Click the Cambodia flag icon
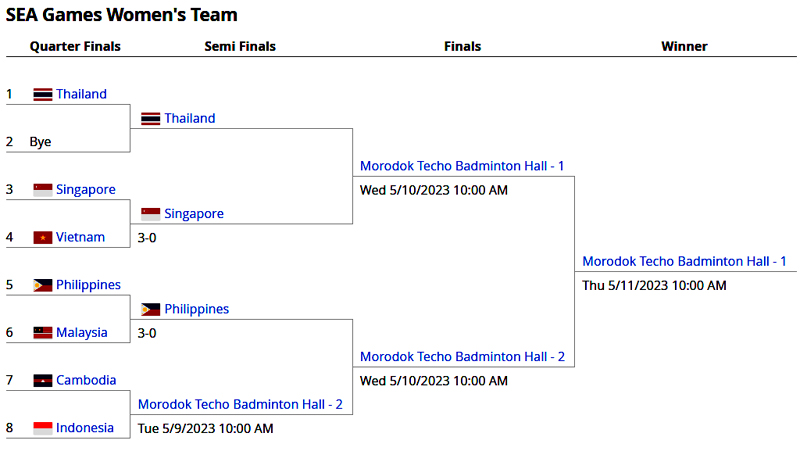 tap(43, 381)
